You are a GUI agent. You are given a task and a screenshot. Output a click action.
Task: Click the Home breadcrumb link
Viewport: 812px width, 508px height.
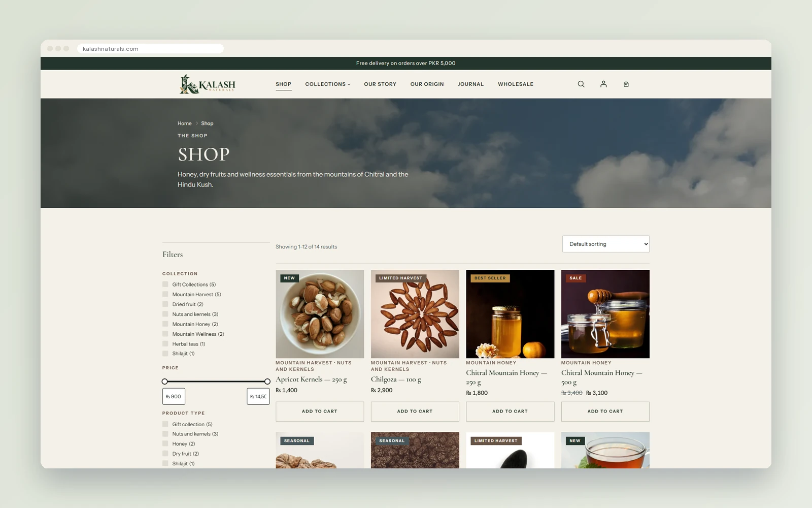185,123
